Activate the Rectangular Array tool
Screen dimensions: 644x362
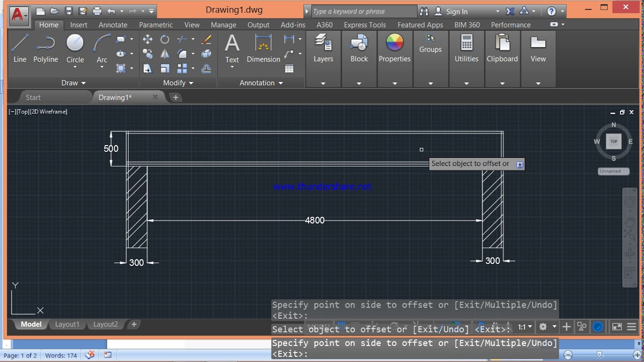click(182, 68)
